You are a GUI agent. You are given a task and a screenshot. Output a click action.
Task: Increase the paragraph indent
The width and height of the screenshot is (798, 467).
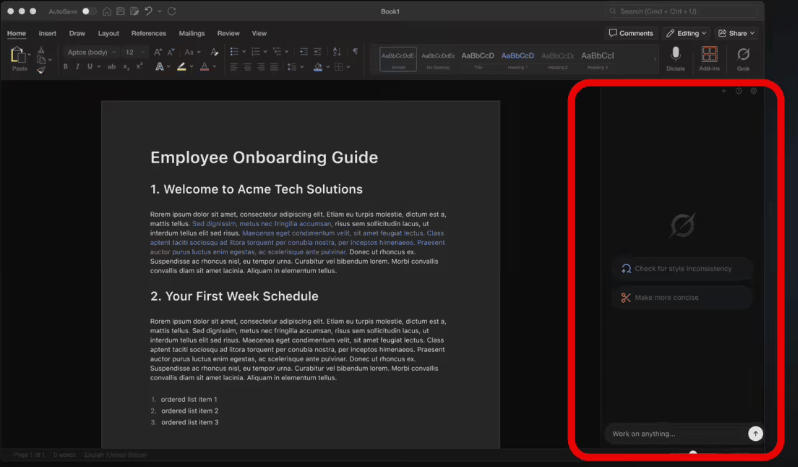[318, 52]
